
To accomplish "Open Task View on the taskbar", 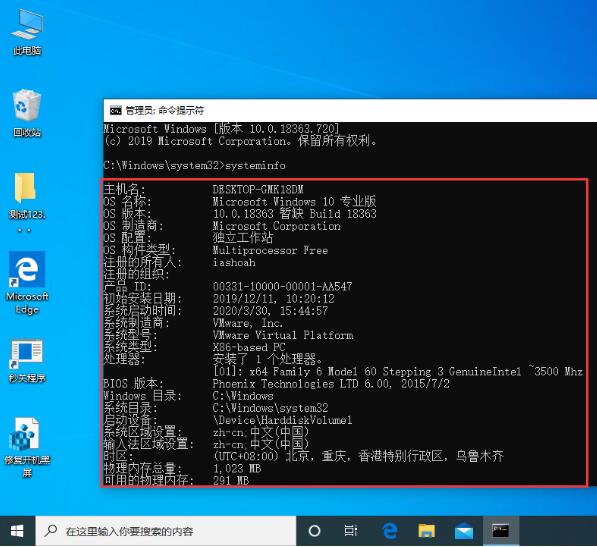I will 351,531.
